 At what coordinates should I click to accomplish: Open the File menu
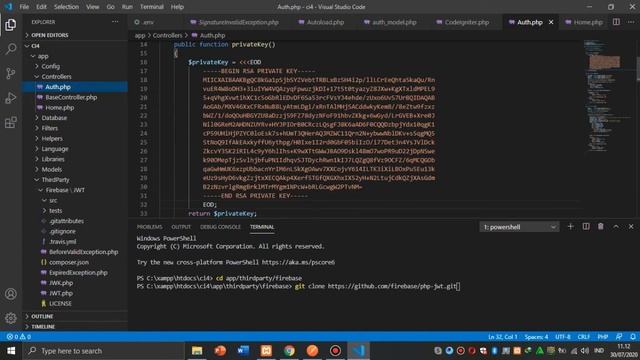[x=24, y=7]
